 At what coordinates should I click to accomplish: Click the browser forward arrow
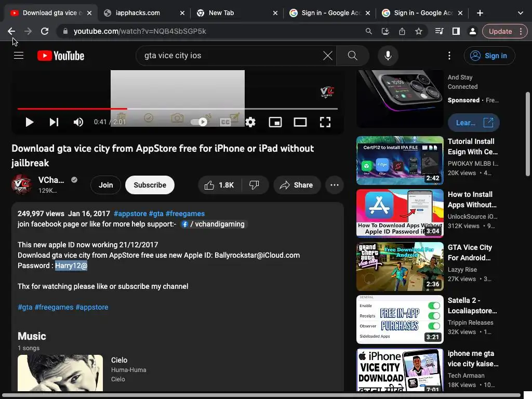tap(28, 31)
